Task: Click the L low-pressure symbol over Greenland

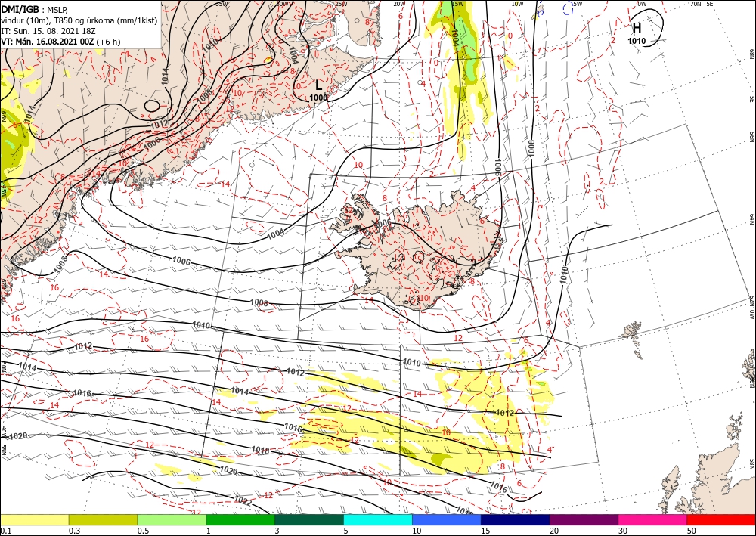Action: tap(319, 85)
